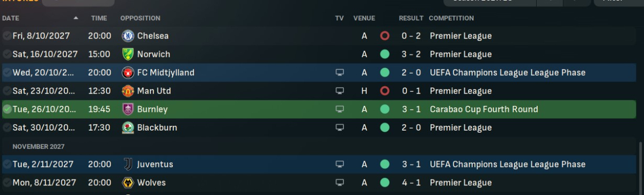Open the Blackburn team link
The width and height of the screenshot is (644, 195).
point(157,128)
